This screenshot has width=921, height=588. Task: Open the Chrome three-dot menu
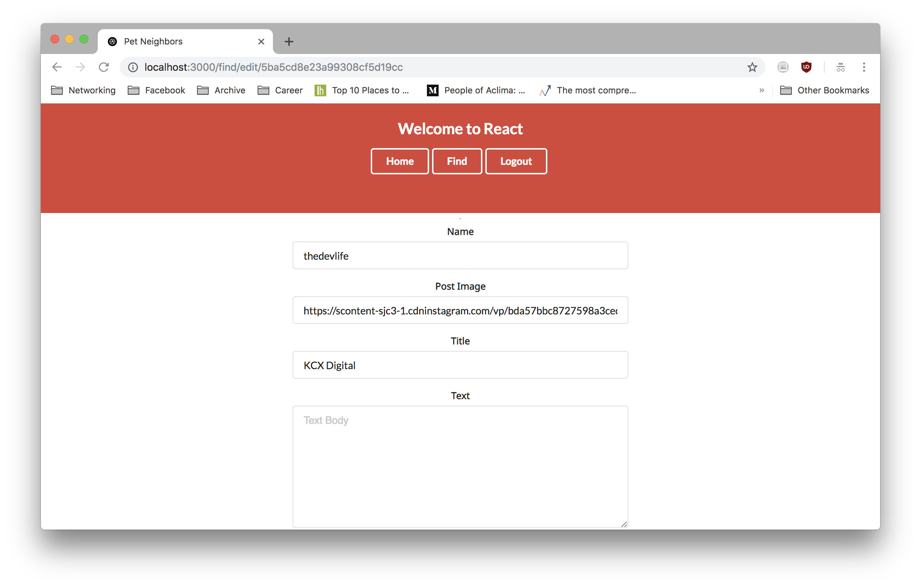click(x=864, y=67)
